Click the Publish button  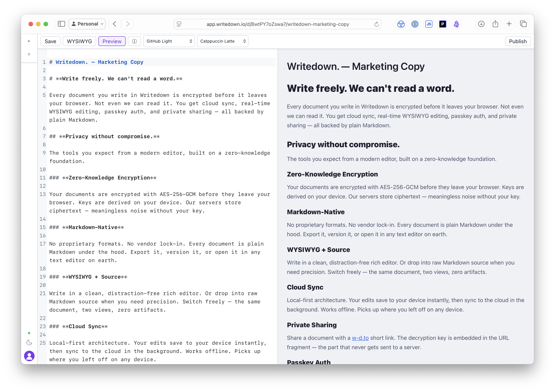[x=518, y=41]
